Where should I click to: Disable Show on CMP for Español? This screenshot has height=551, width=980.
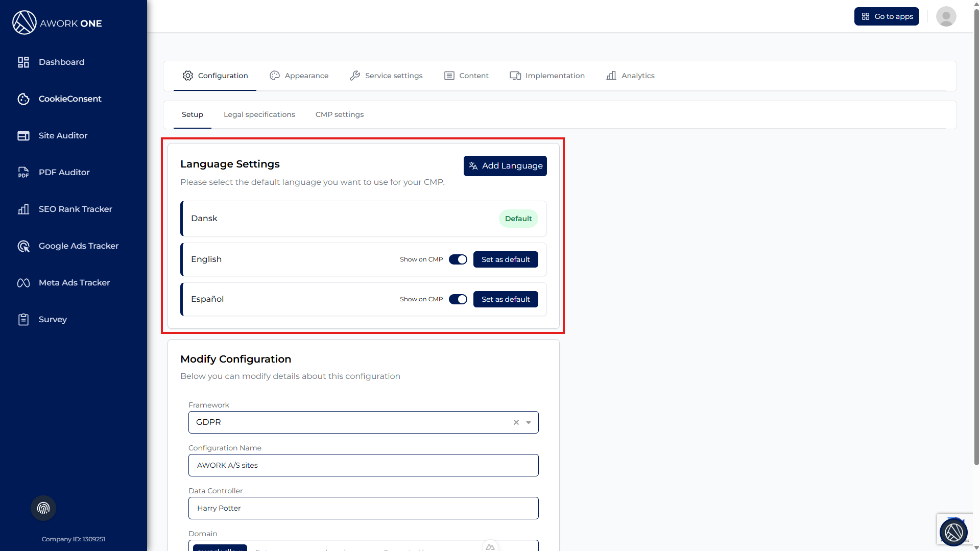pyautogui.click(x=458, y=299)
